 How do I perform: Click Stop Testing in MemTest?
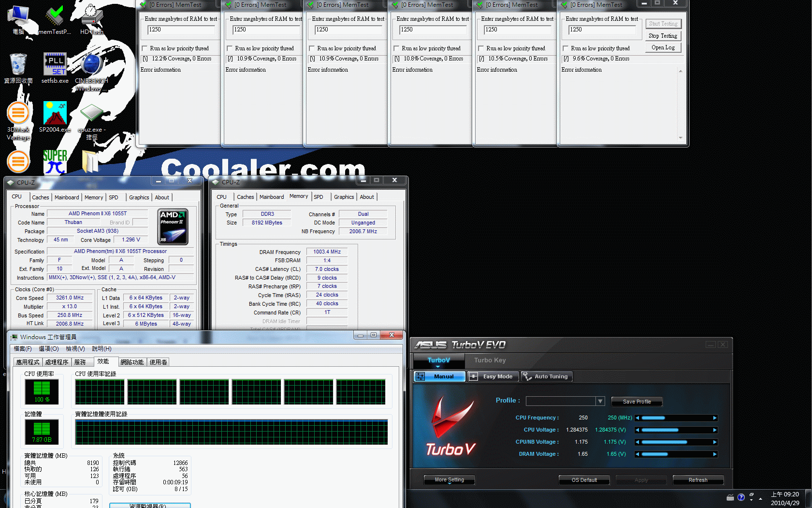(663, 36)
